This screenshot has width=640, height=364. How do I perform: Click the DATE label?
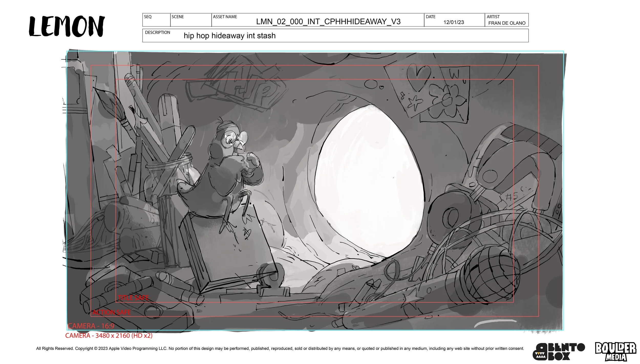click(430, 17)
